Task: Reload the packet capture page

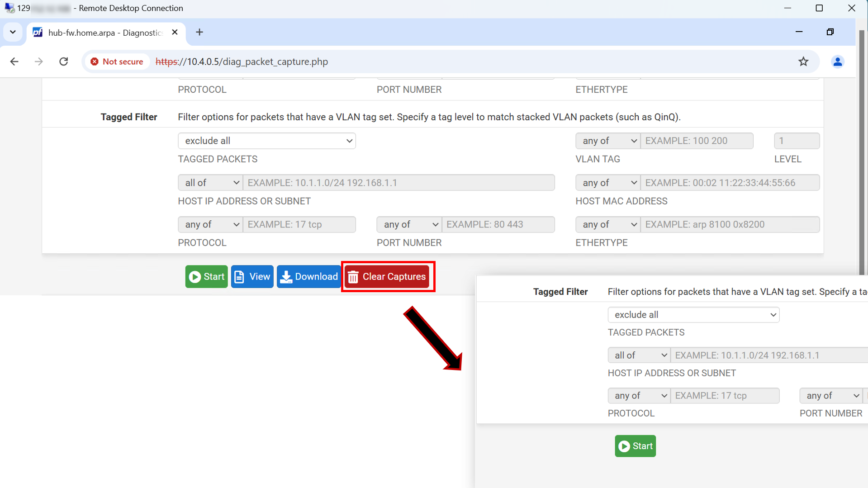Action: tap(64, 62)
